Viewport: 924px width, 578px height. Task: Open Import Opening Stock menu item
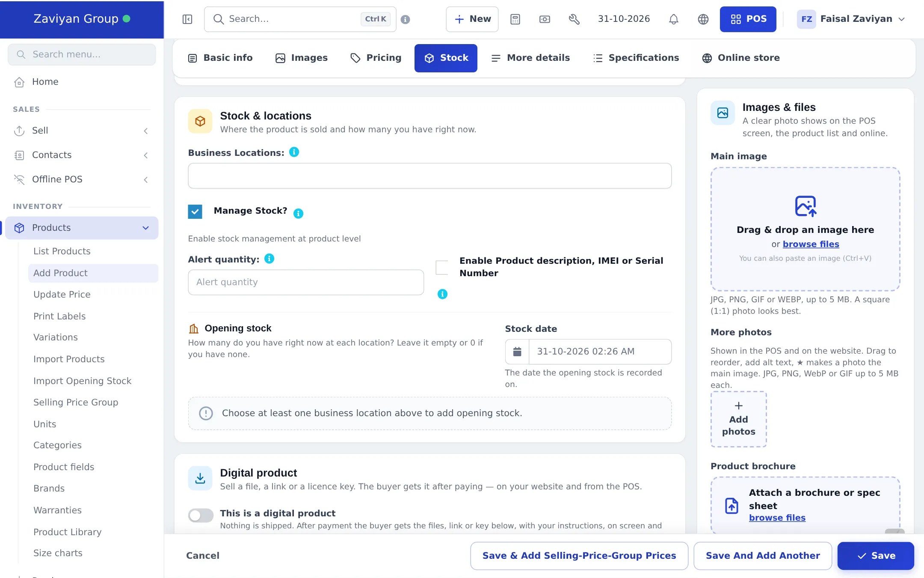click(x=82, y=381)
